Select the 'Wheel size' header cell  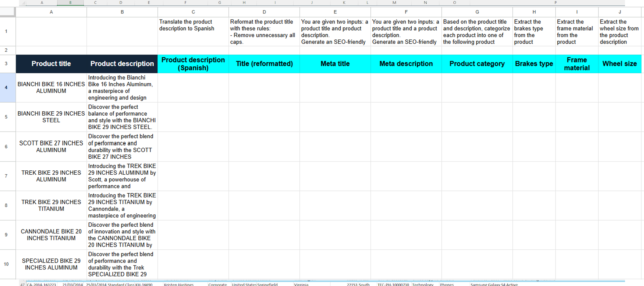[x=619, y=64]
